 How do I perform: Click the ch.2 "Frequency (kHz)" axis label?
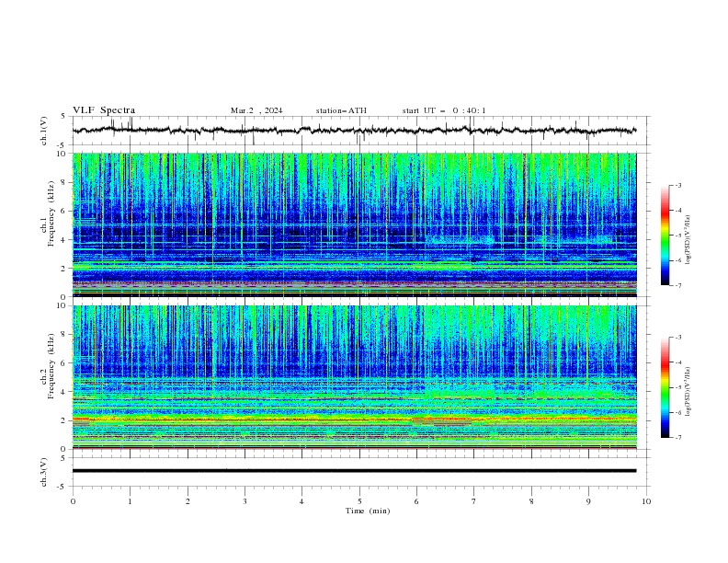(x=51, y=366)
